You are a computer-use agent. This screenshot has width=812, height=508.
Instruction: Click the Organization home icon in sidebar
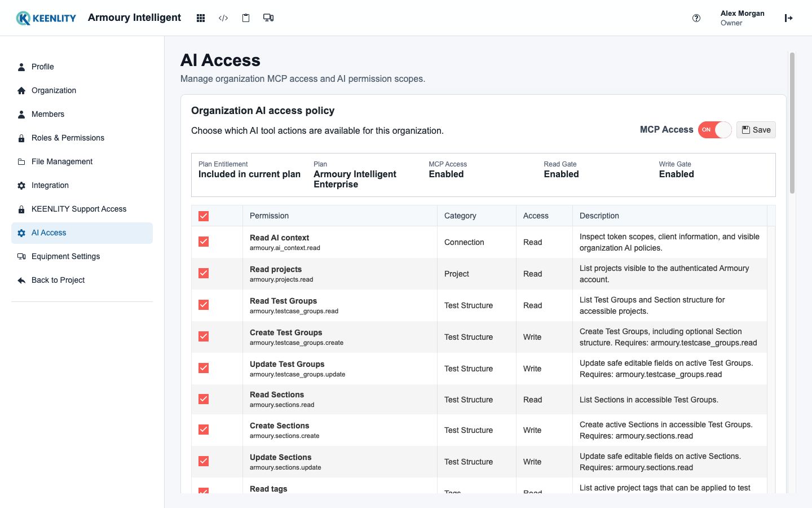coord(21,90)
